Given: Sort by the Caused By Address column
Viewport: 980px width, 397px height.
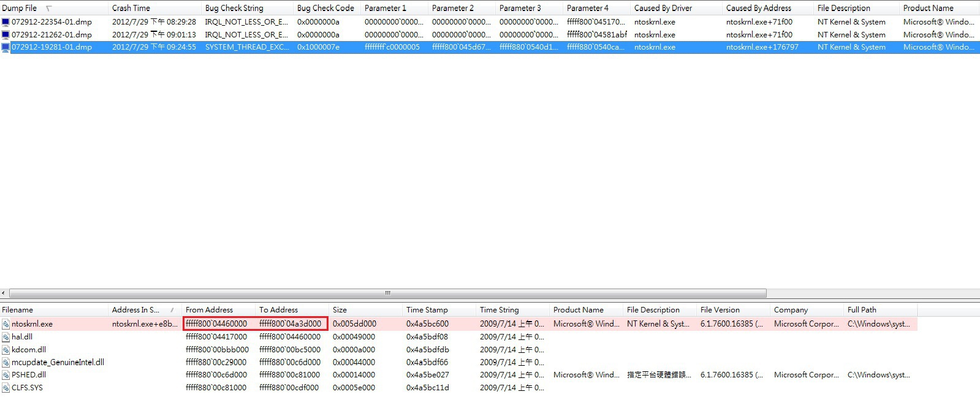Looking at the screenshot, I should coord(769,8).
